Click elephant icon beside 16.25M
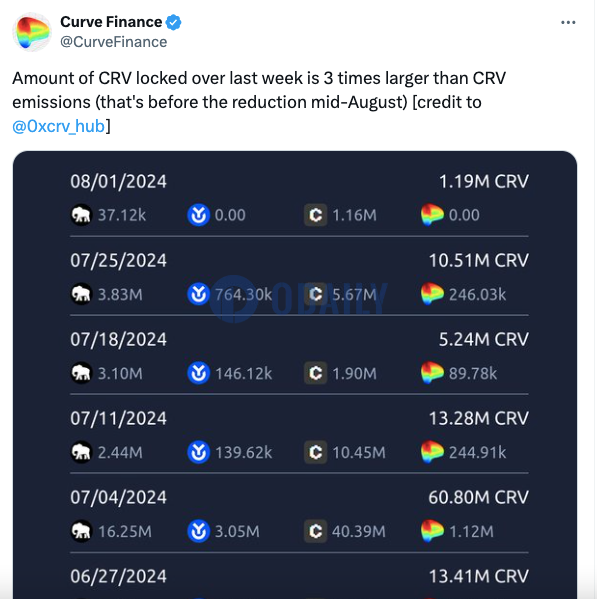Viewport: 597px width, 599px height. [81, 531]
